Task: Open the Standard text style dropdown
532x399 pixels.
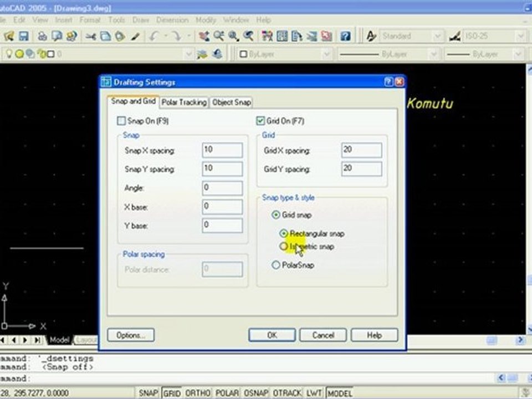Action: [x=438, y=36]
